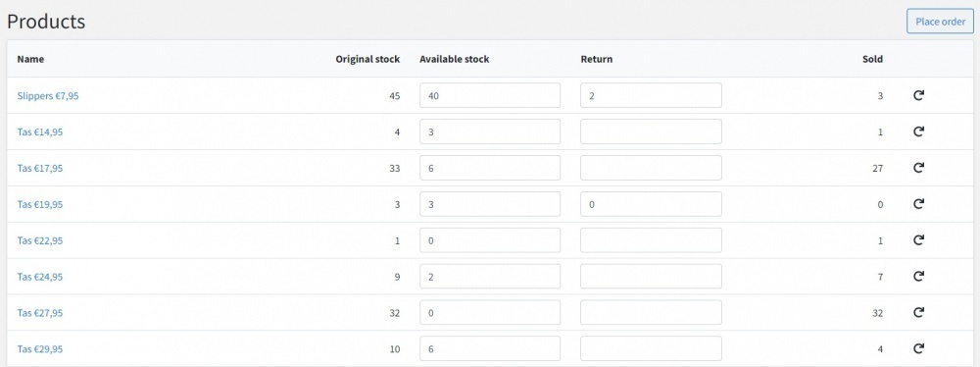
Task: Select the Return input for Tas €19,95
Action: click(651, 203)
